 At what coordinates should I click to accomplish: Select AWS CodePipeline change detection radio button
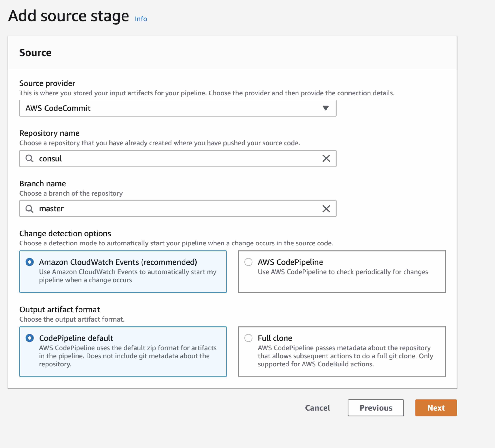[x=248, y=262]
